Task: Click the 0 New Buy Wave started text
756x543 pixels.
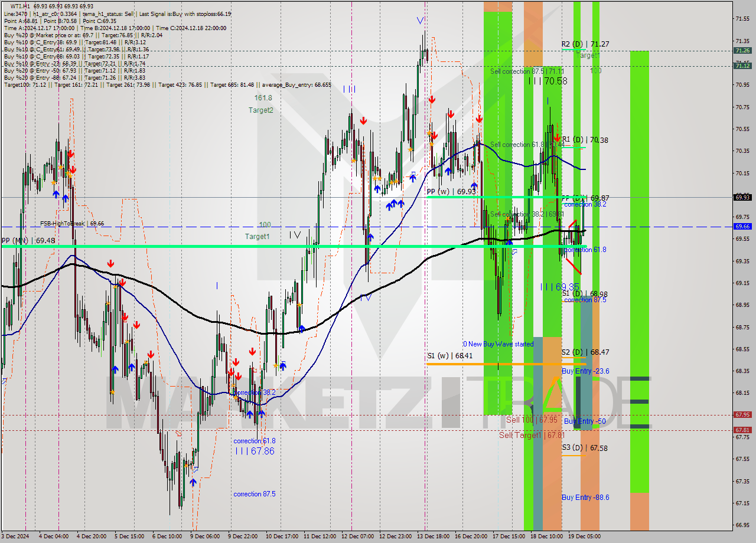Action: 498,344
